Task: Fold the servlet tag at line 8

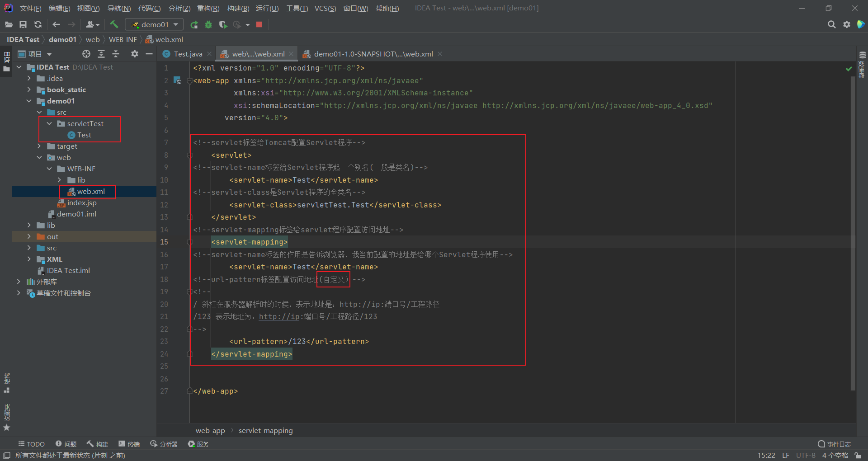Action: coord(190,155)
